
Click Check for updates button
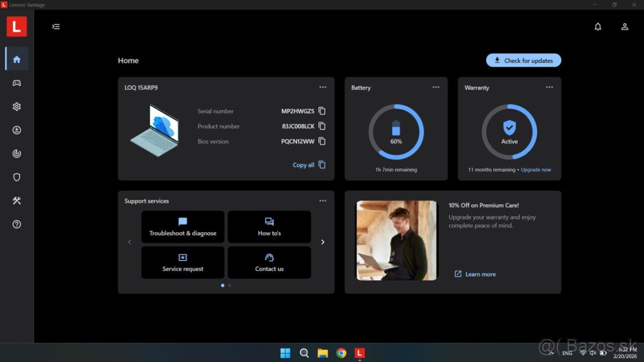click(523, 61)
